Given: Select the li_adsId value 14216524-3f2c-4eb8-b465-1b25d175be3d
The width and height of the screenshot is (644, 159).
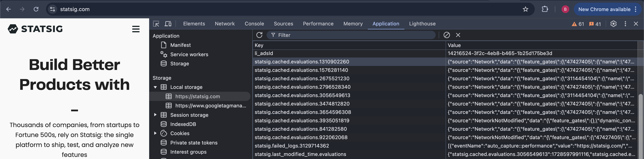Looking at the screenshot, I should (500, 53).
